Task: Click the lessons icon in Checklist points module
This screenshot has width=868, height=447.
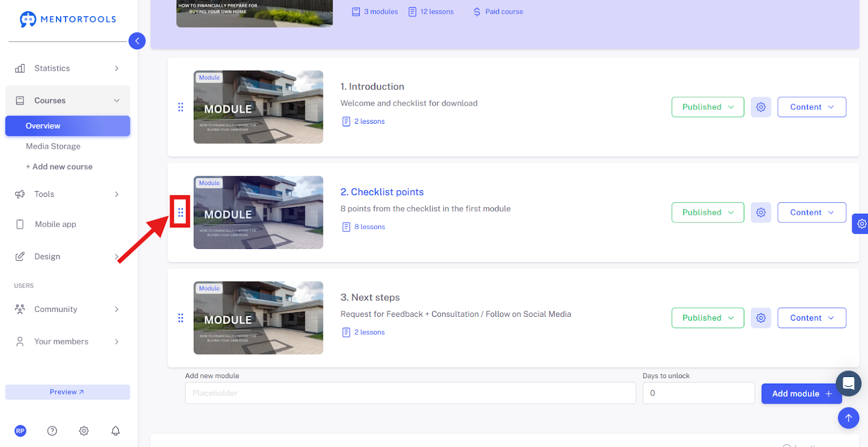Action: (346, 227)
